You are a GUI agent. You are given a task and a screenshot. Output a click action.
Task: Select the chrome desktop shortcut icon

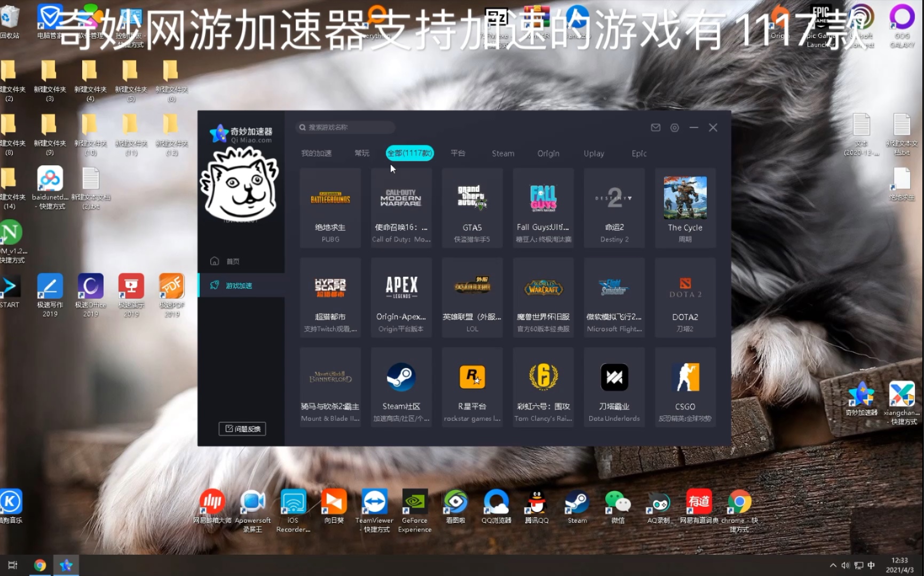(x=739, y=511)
